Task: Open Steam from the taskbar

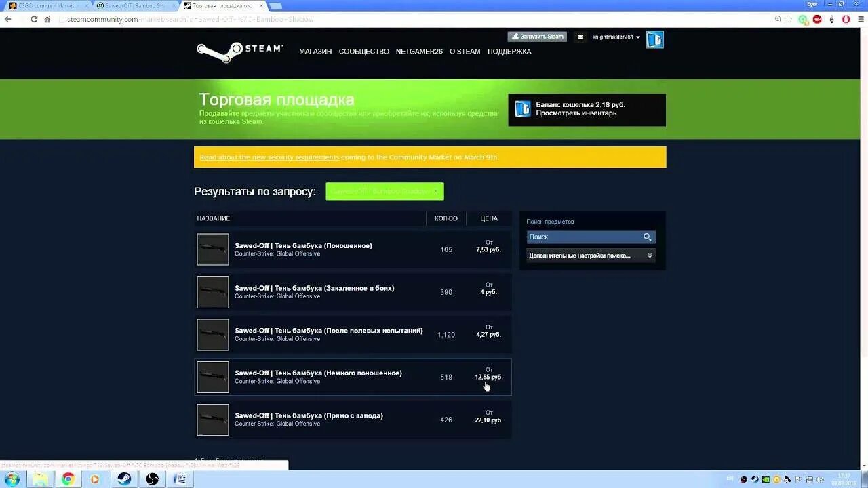Action: 124,479
